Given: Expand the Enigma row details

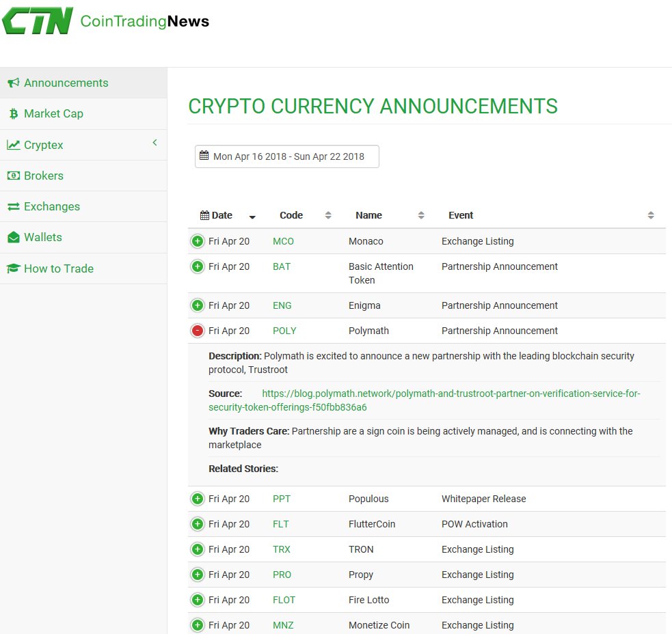Looking at the screenshot, I should (198, 305).
